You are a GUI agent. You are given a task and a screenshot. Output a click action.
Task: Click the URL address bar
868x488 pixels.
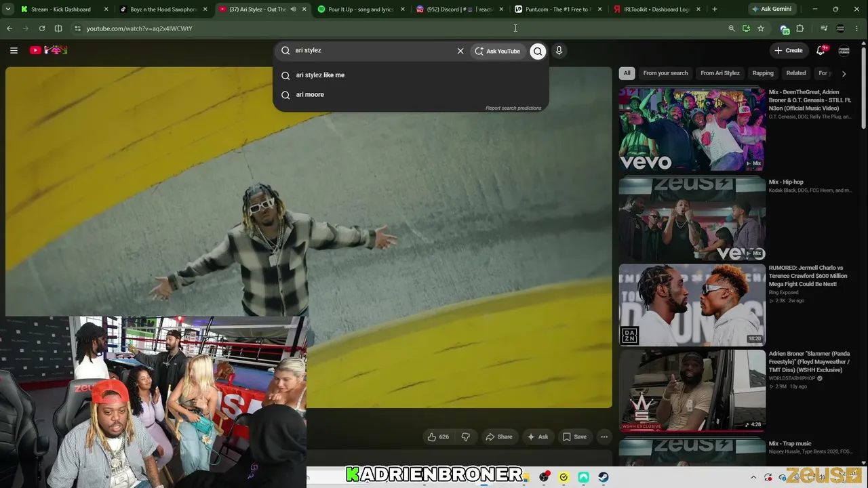coord(400,28)
